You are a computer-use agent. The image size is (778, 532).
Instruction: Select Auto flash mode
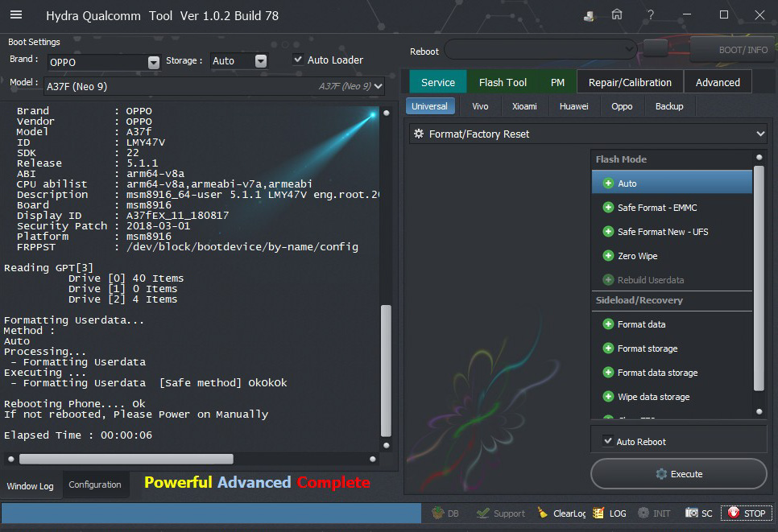pyautogui.click(x=672, y=184)
